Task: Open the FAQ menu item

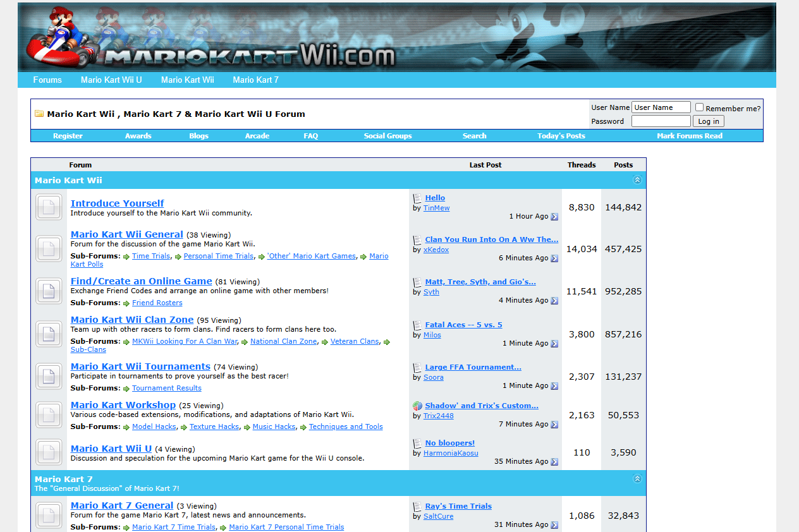Action: pyautogui.click(x=310, y=136)
